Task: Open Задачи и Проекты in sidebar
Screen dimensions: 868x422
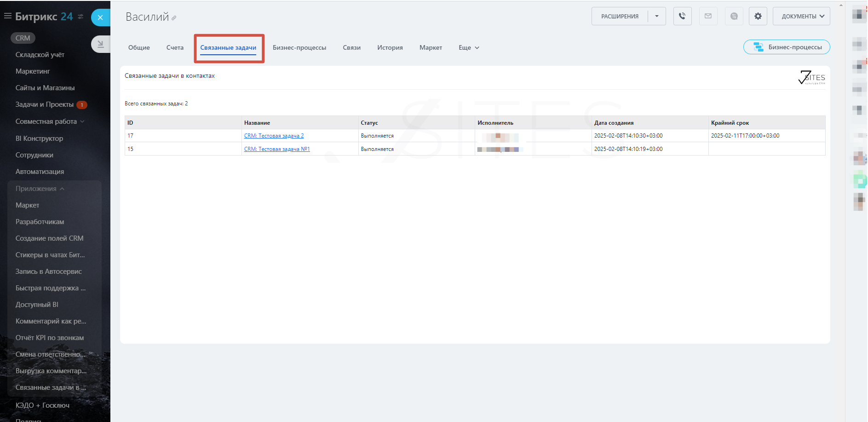Action: 45,104
